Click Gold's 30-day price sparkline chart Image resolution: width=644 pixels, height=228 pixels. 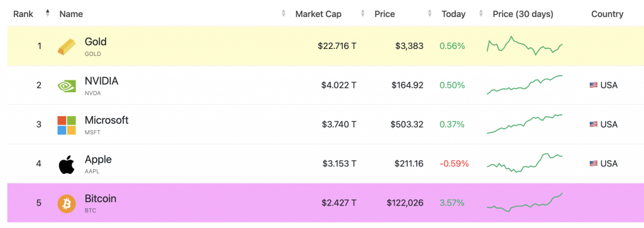click(525, 46)
